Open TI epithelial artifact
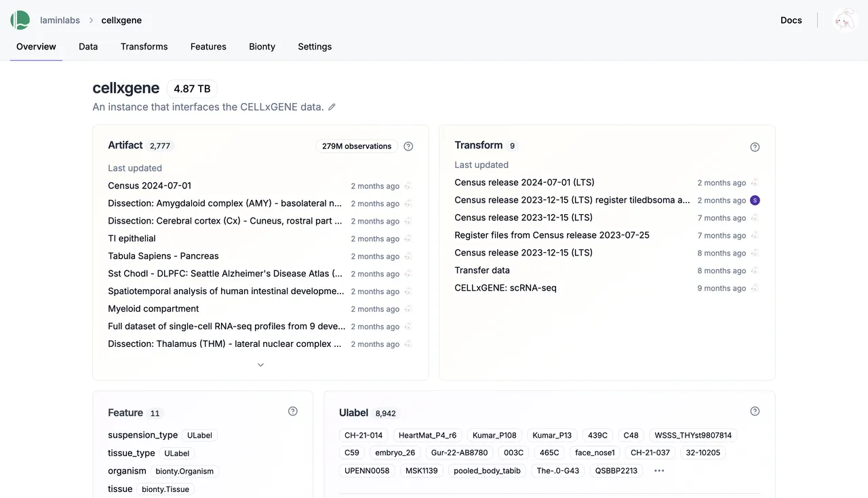Viewport: 868px width, 498px height. 132,238
